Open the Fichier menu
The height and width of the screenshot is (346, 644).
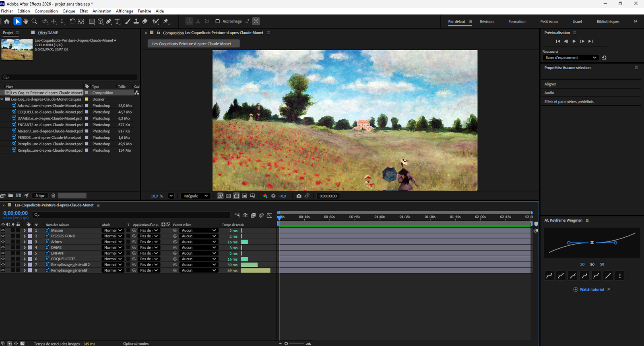(x=7, y=11)
